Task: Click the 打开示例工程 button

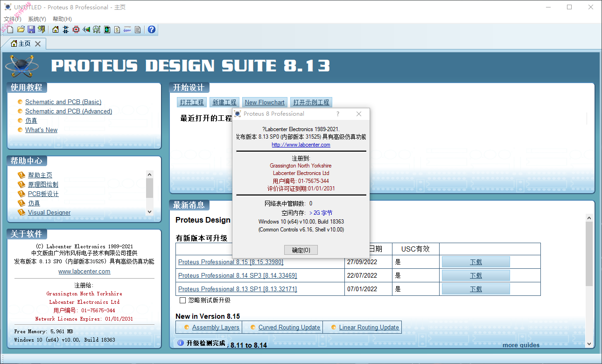Action: tap(311, 102)
